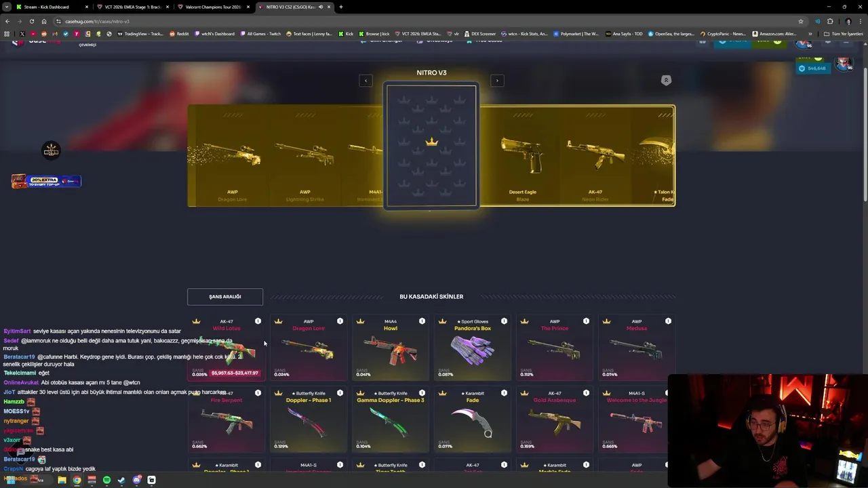Open File Explorer from the taskbar
Viewport: 868px width, 488px height.
point(62,480)
